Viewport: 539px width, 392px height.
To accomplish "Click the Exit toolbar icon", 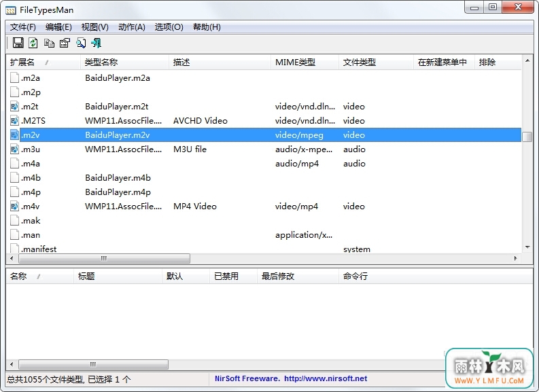I will [x=97, y=43].
